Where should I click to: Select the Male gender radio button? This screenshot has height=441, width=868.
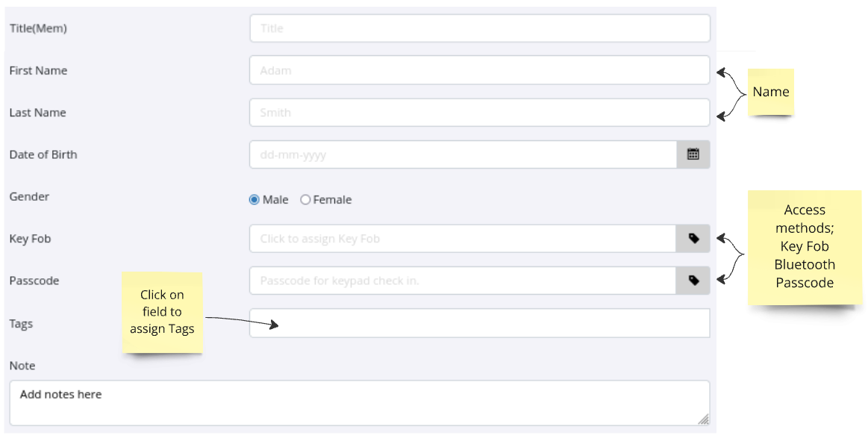pos(255,200)
